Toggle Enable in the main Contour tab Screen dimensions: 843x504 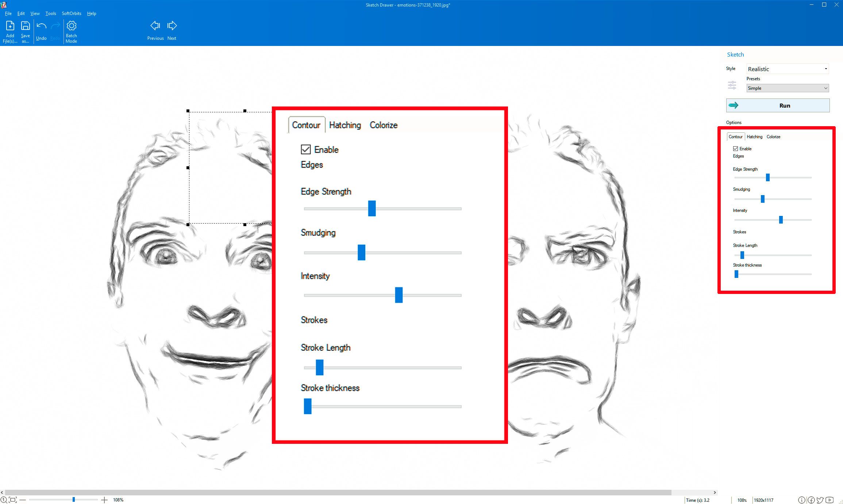305,150
